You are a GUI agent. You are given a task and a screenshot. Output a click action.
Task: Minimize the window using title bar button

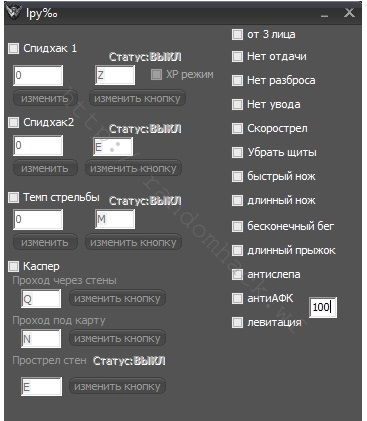click(x=324, y=14)
